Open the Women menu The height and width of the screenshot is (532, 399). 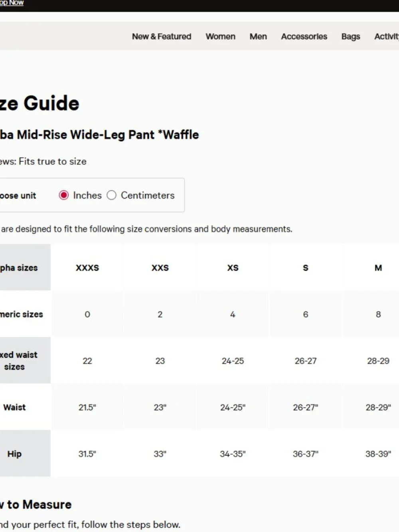(220, 36)
